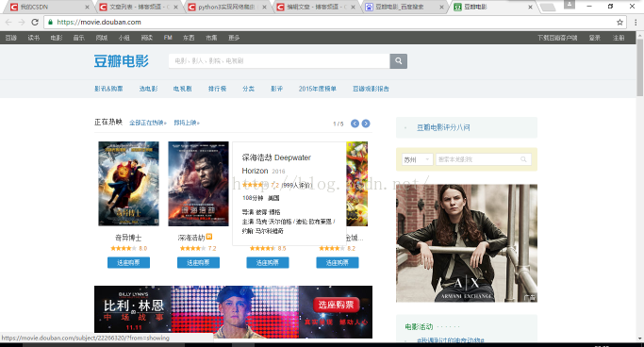The height and width of the screenshot is (347, 644).
Task: Open 影评 navigation link
Action: 276,89
